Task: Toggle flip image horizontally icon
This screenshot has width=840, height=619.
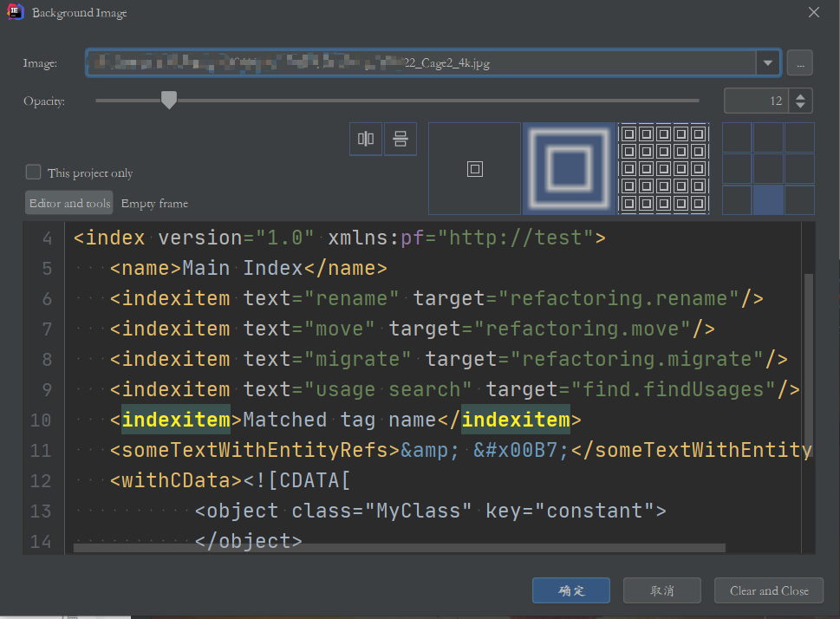Action: [x=366, y=139]
